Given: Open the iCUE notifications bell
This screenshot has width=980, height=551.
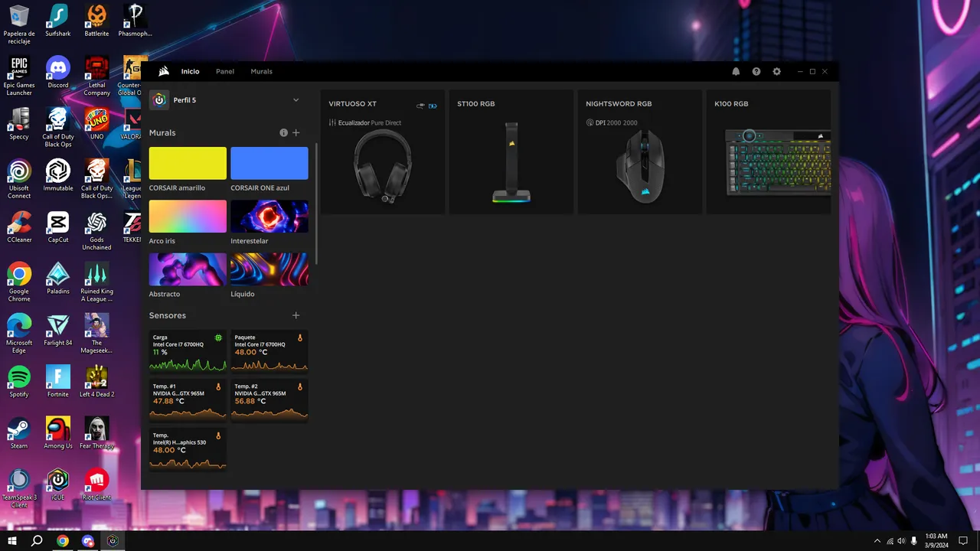Looking at the screenshot, I should 736,71.
